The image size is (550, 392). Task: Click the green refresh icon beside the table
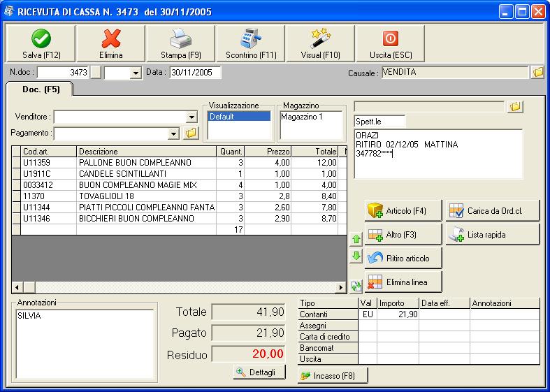point(356,286)
